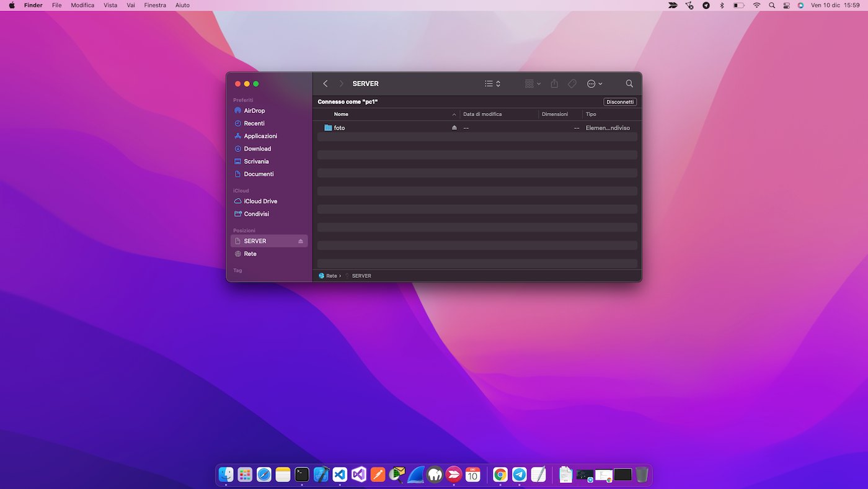This screenshot has width=868, height=489.
Task: Click the Tags icon in the Finder toolbar
Action: [572, 83]
